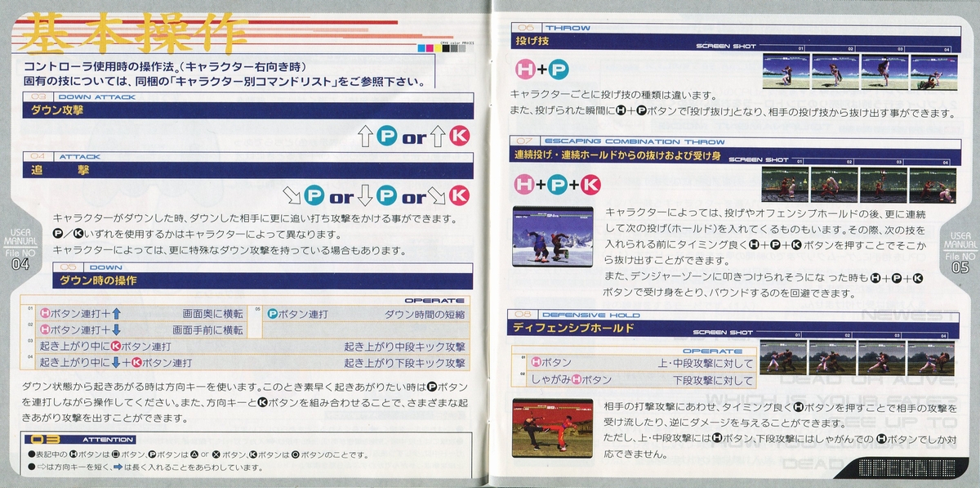Click the cyan color swatch in the CMYK strip
Screen dimensions: 980x488
pos(420,48)
